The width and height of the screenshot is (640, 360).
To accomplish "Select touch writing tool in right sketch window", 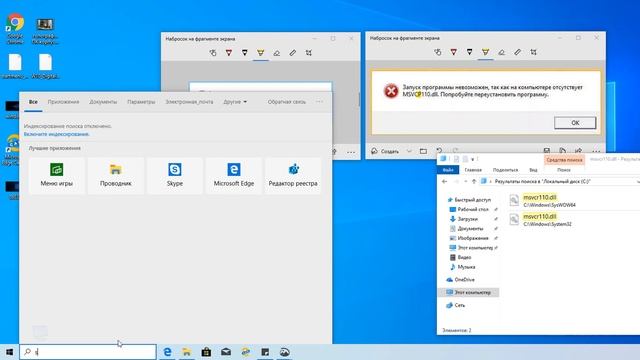I will click(x=438, y=52).
